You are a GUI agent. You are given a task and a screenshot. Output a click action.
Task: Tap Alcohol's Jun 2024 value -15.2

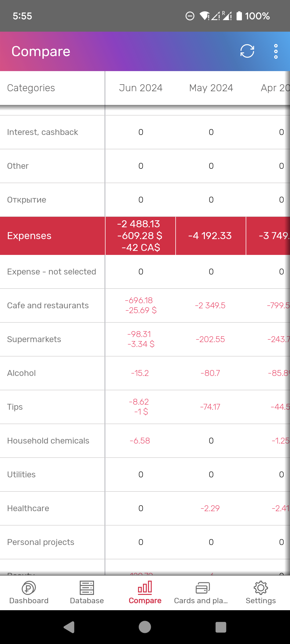(x=140, y=373)
